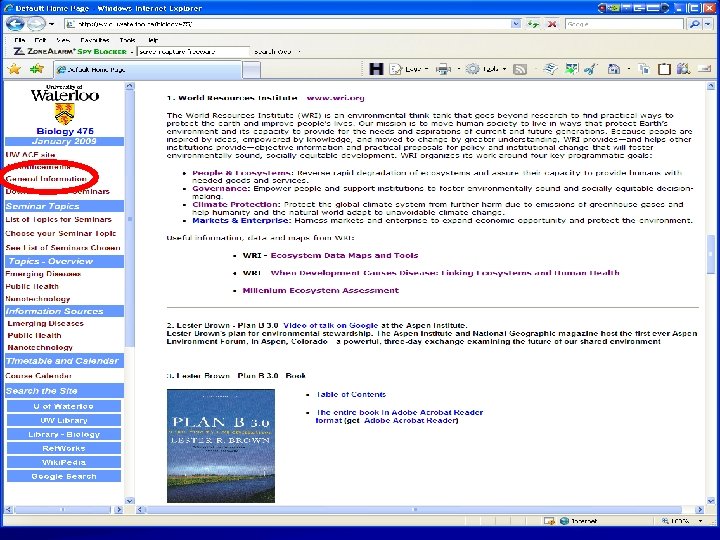Screen dimensions: 720x540
Task: Open Public Health under Information Sources
Action: pos(34,335)
